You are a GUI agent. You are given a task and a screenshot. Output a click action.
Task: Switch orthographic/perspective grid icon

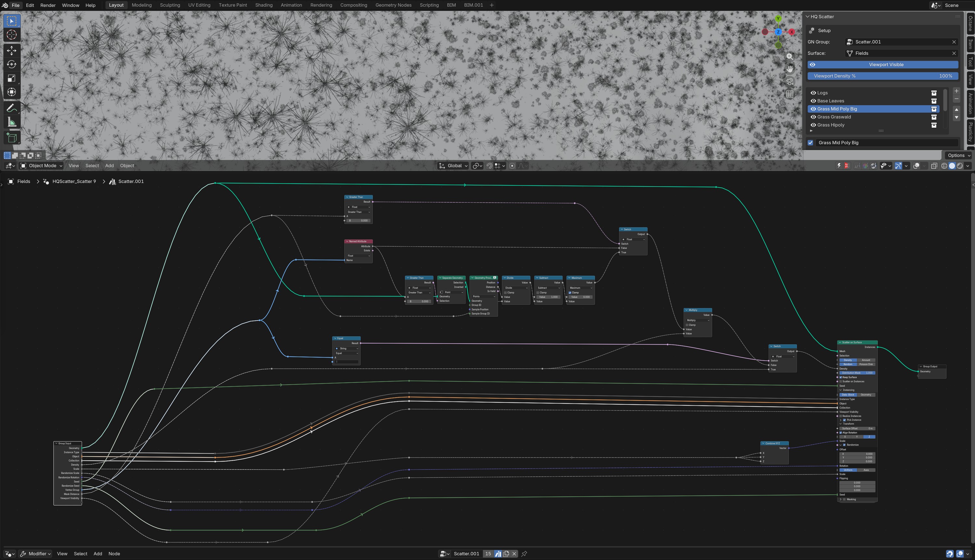click(789, 94)
